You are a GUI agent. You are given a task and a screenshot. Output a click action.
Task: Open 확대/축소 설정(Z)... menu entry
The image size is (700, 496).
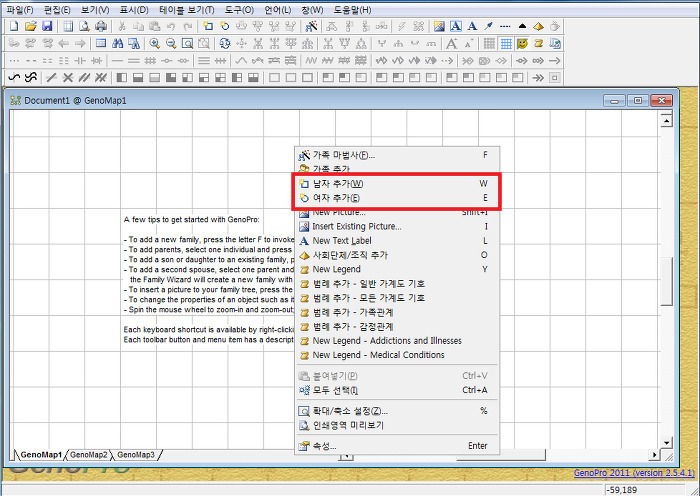397,411
